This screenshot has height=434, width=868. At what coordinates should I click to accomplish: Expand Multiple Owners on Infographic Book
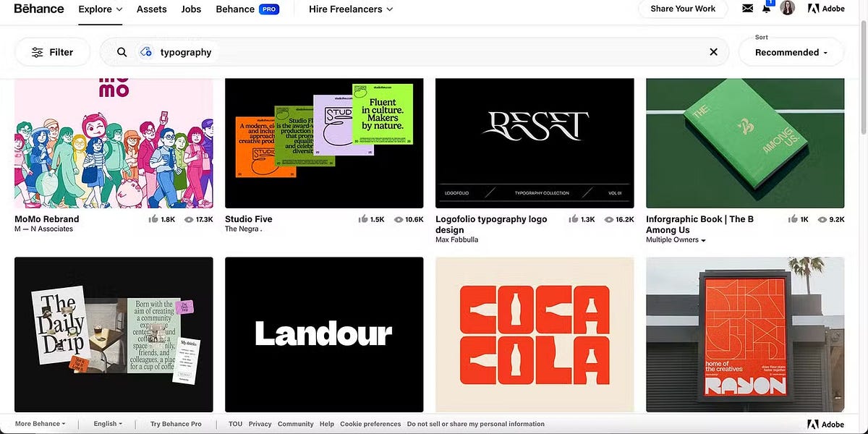click(x=676, y=240)
